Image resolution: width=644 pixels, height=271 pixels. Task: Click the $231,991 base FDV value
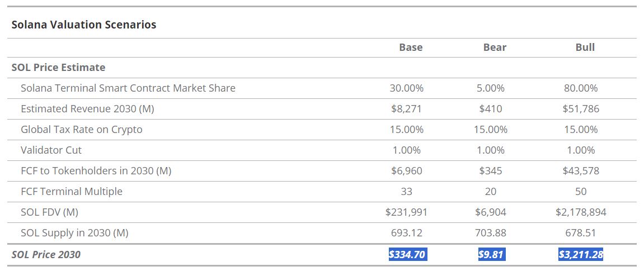(407, 212)
